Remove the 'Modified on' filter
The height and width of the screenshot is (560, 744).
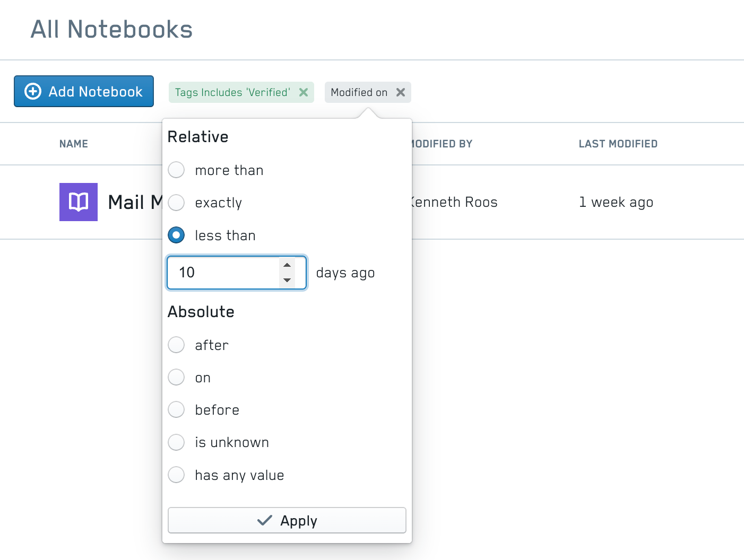(401, 92)
